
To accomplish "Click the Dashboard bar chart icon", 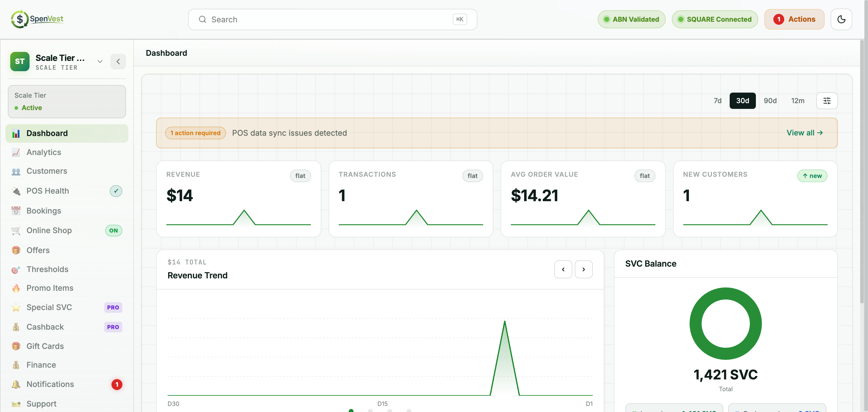I will coord(16,134).
